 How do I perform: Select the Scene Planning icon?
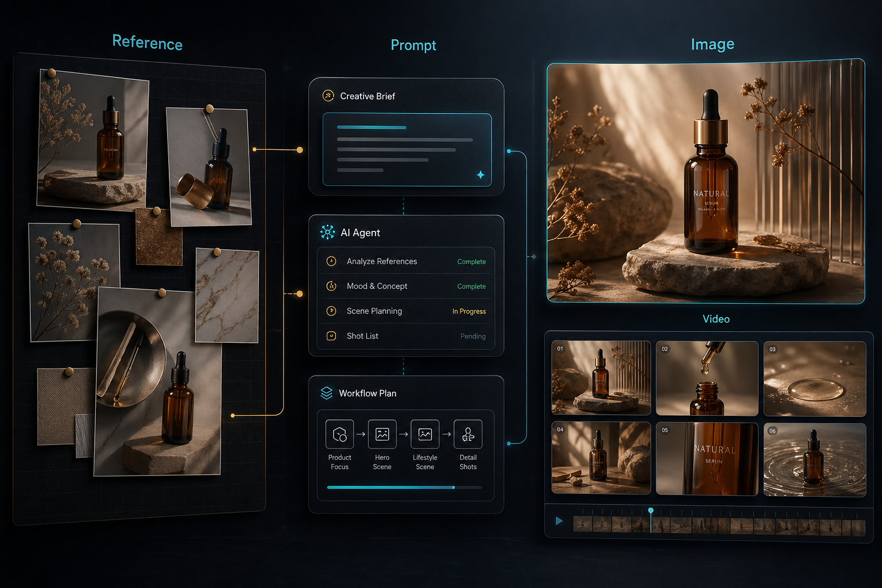[331, 311]
